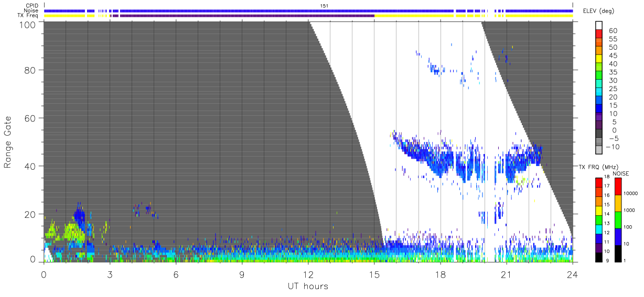The image size is (644, 297).
Task: Click the TX Freq row label
Action: tap(28, 16)
